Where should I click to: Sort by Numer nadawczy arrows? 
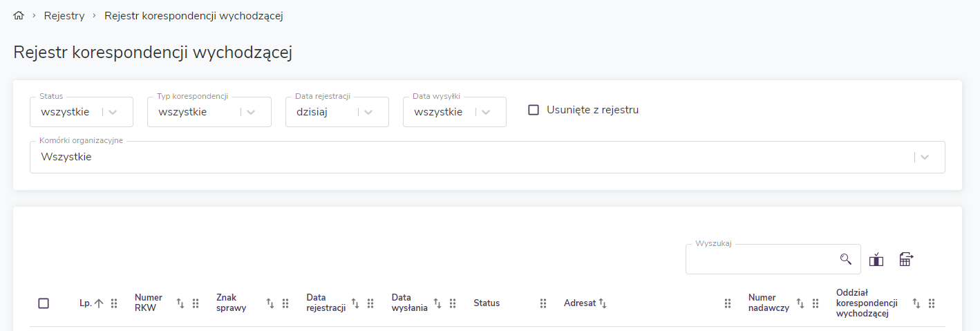tap(800, 303)
